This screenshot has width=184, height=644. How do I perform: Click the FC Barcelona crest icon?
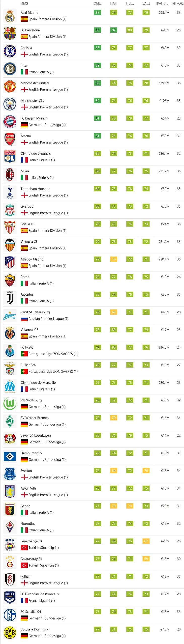pos(10,34)
